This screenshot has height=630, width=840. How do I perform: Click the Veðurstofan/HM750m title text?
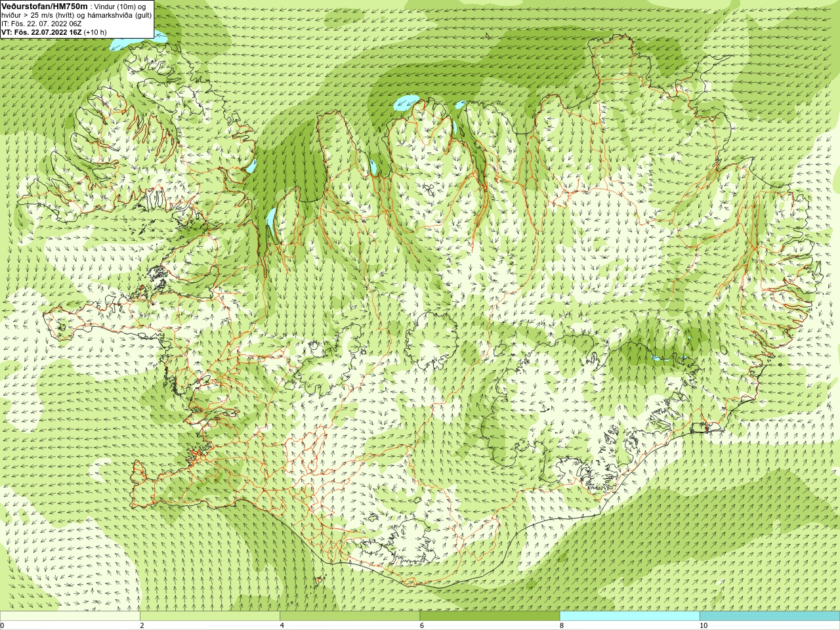click(44, 6)
